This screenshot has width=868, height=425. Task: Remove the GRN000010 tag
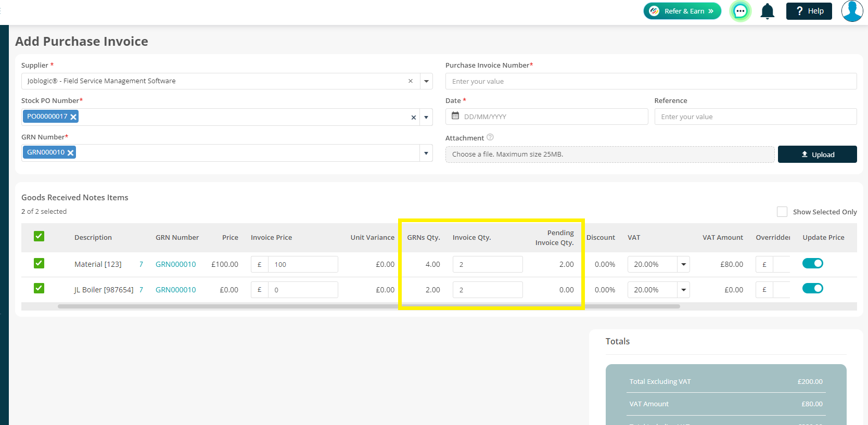tap(70, 153)
